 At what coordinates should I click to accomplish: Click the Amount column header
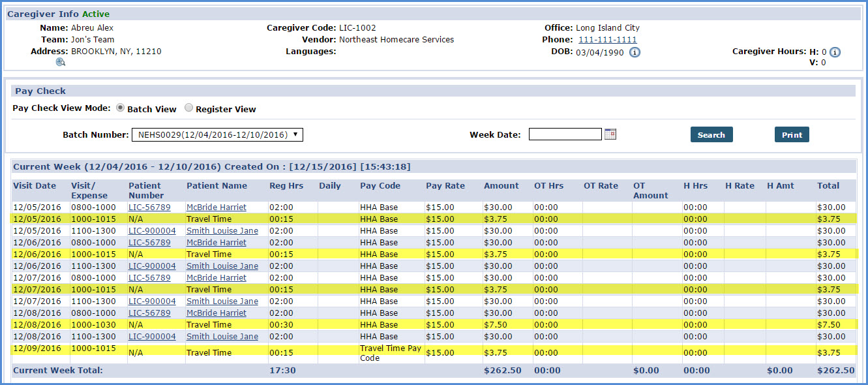tap(501, 186)
